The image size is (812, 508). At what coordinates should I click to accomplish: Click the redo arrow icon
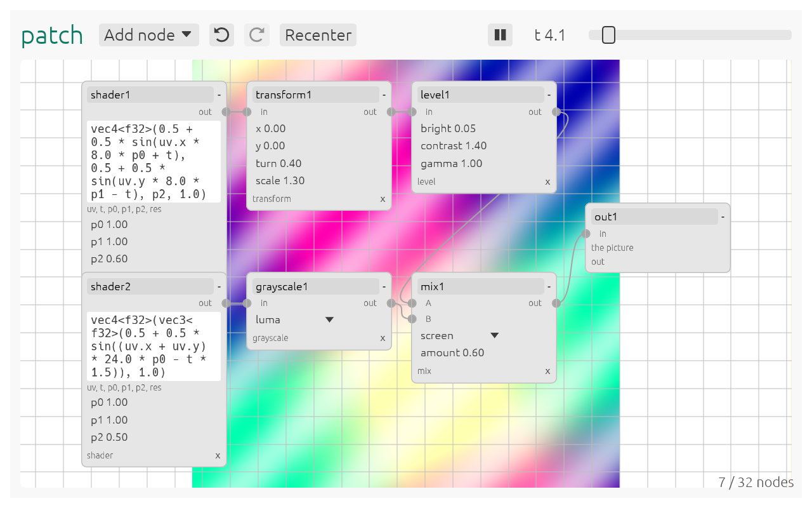pyautogui.click(x=256, y=35)
